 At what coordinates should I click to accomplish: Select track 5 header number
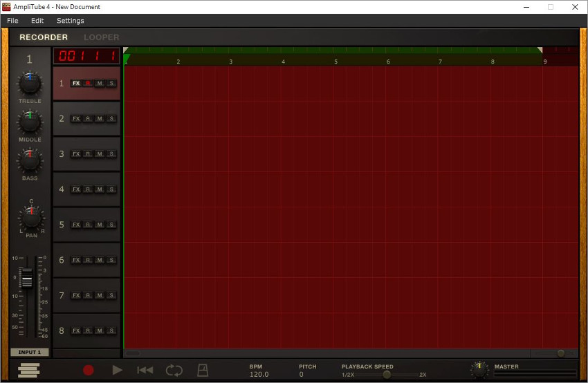pyautogui.click(x=62, y=225)
